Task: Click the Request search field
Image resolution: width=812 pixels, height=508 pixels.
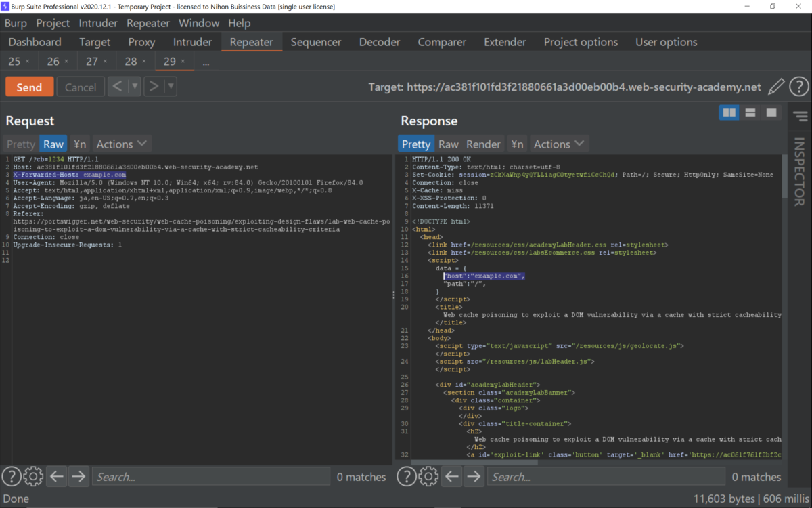Action: click(x=211, y=477)
